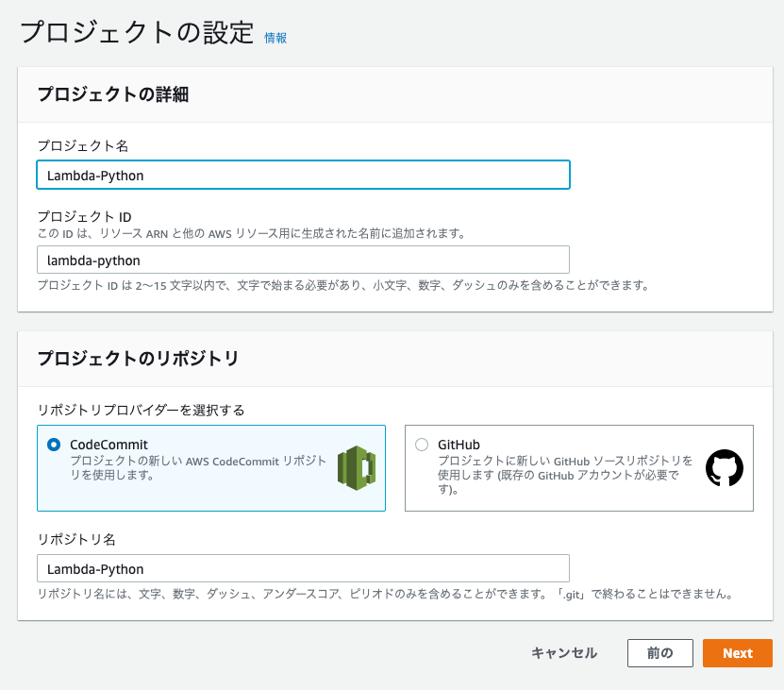This screenshot has width=784, height=690.
Task: Select the CodeCommit radio button
Action: 54,445
